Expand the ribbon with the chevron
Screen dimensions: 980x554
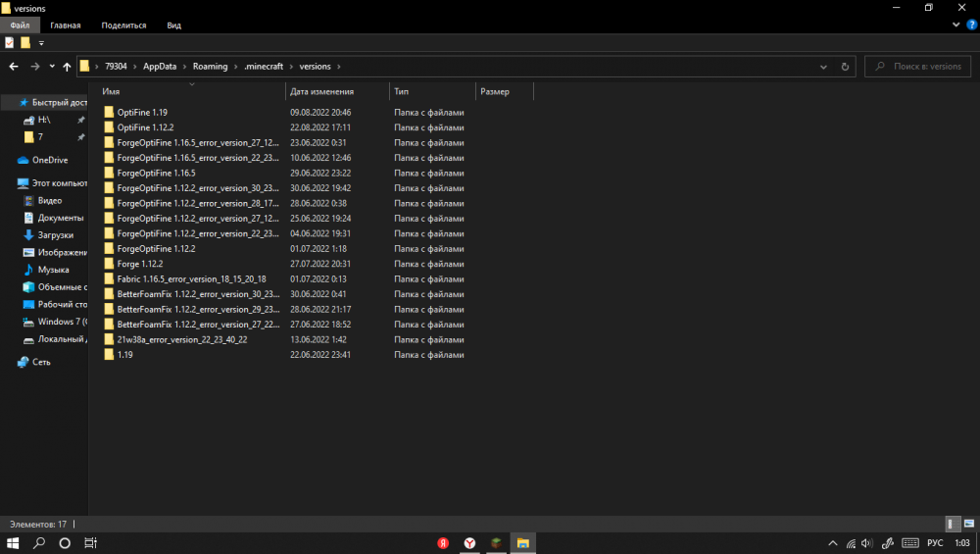(955, 25)
